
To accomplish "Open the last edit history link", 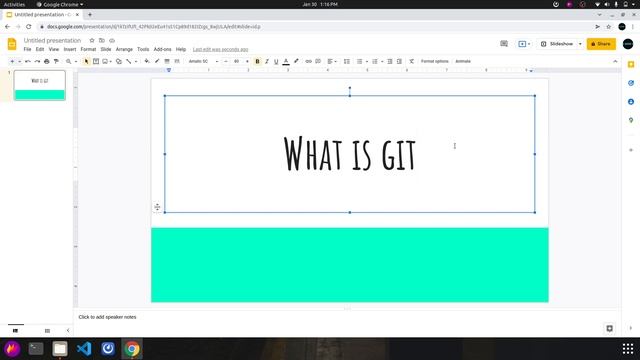I will click(220, 49).
